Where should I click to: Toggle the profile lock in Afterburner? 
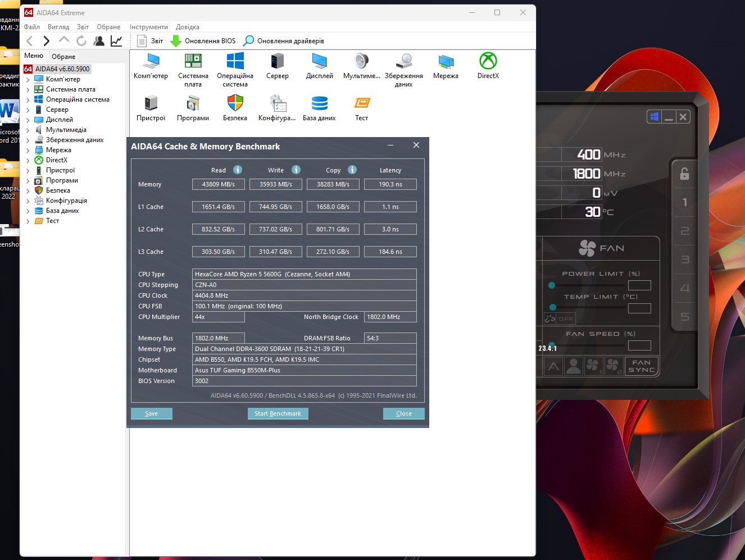coord(684,174)
